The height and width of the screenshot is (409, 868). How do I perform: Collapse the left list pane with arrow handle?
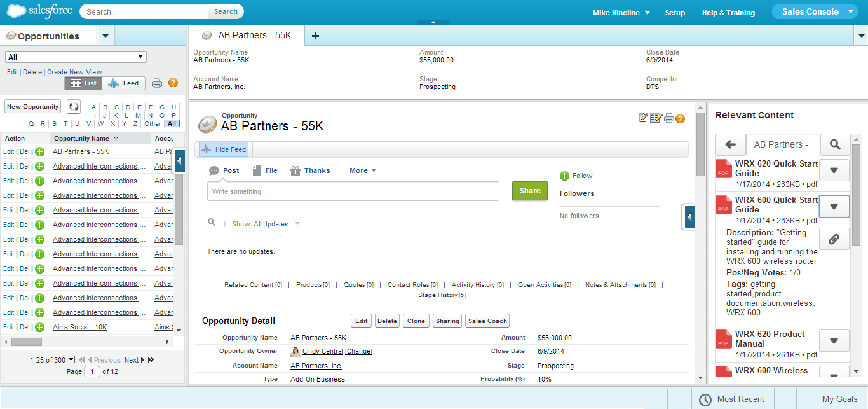click(179, 162)
